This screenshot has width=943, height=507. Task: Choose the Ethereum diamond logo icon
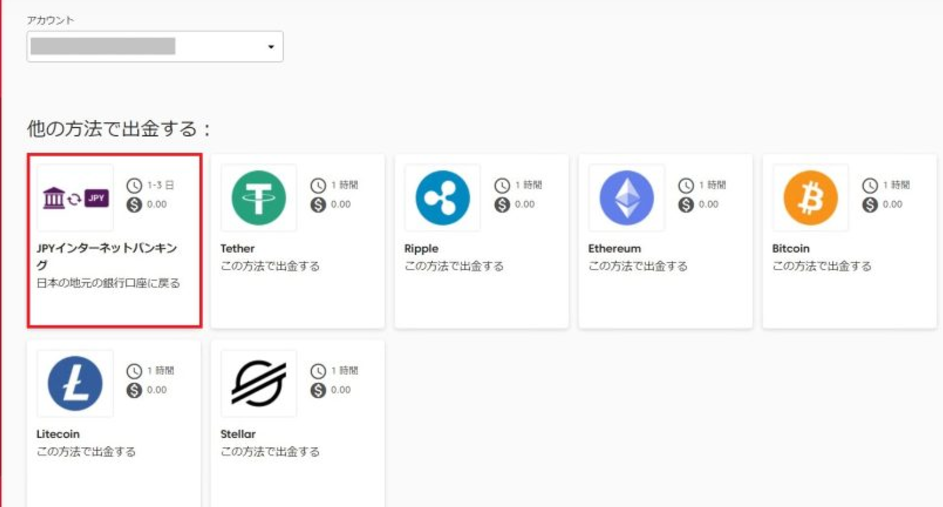(x=626, y=198)
